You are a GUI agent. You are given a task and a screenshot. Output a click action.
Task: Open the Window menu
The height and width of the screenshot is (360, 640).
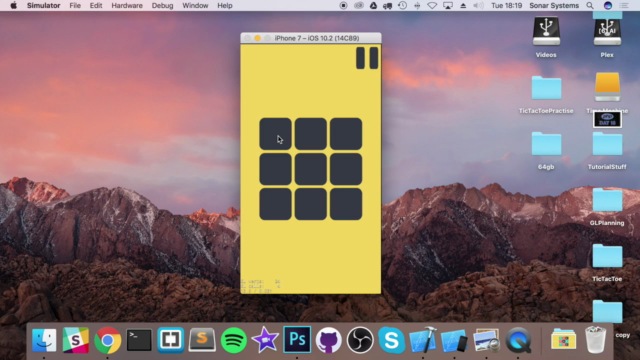point(195,6)
